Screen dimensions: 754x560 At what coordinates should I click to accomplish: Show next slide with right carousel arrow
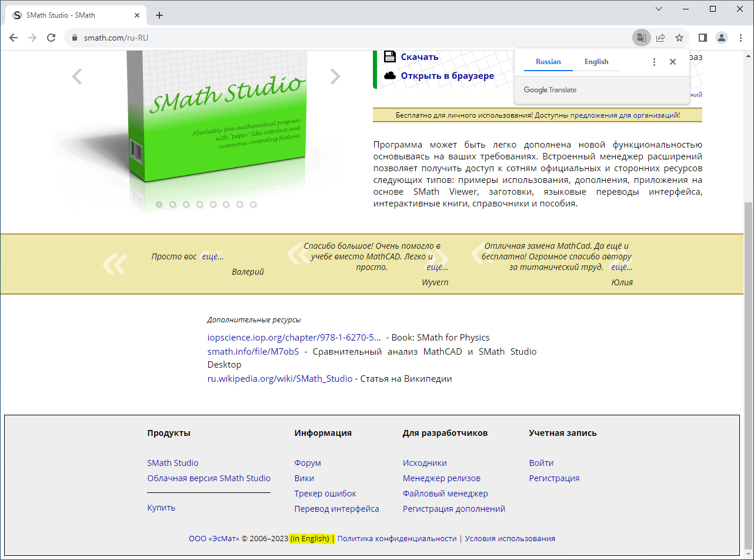pyautogui.click(x=335, y=76)
